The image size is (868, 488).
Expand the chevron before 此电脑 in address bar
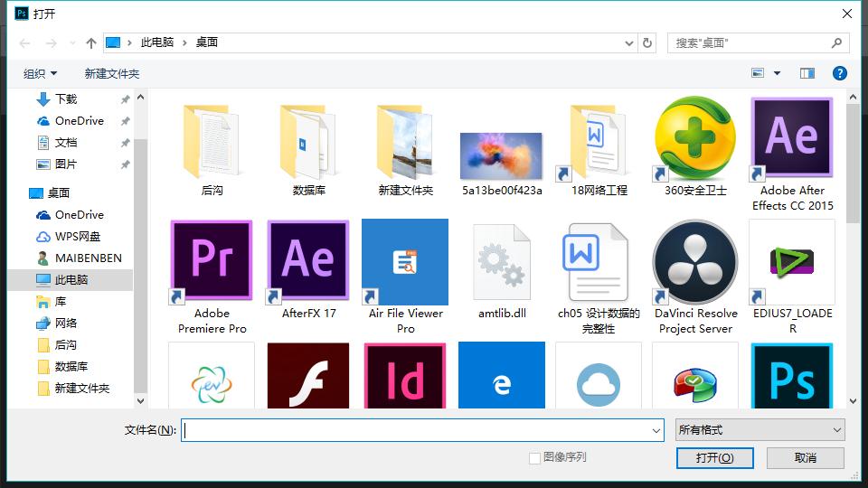129,43
